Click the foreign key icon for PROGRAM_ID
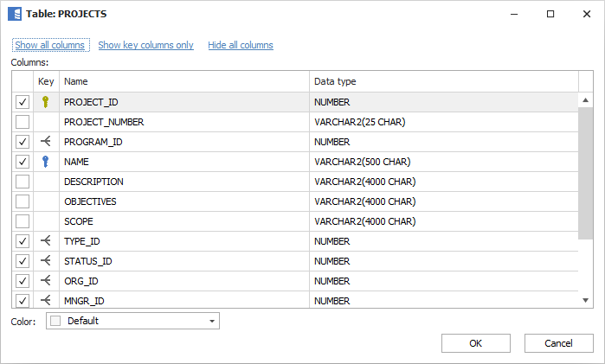The image size is (605, 364). 46,142
